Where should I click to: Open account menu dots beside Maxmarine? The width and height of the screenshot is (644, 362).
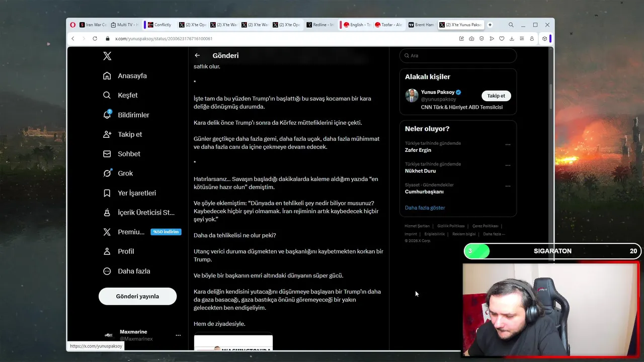(178, 335)
